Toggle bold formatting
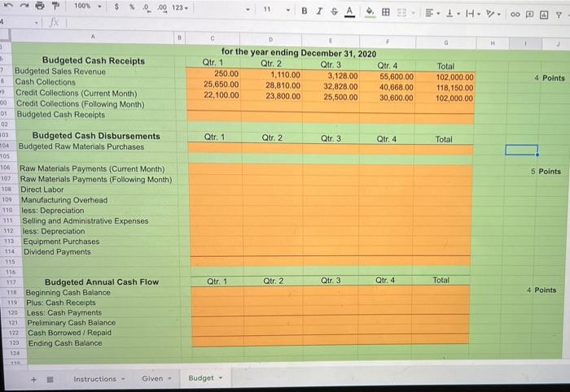Image resolution: width=570 pixels, height=392 pixels. (305, 11)
